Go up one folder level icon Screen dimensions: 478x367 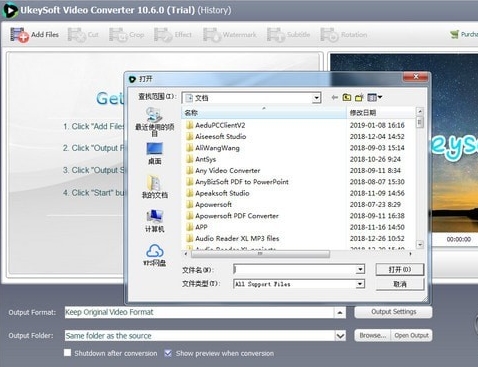(x=347, y=97)
